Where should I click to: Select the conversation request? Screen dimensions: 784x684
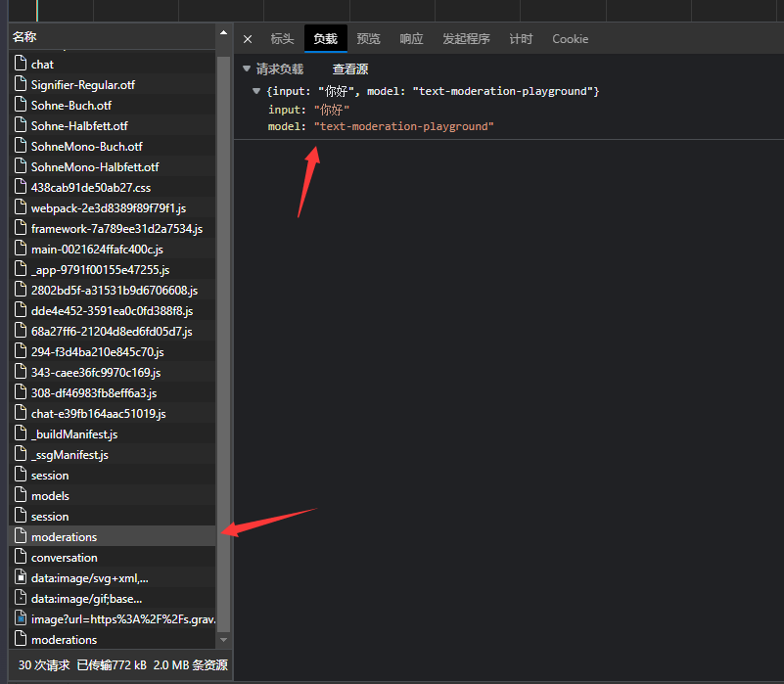(x=113, y=557)
